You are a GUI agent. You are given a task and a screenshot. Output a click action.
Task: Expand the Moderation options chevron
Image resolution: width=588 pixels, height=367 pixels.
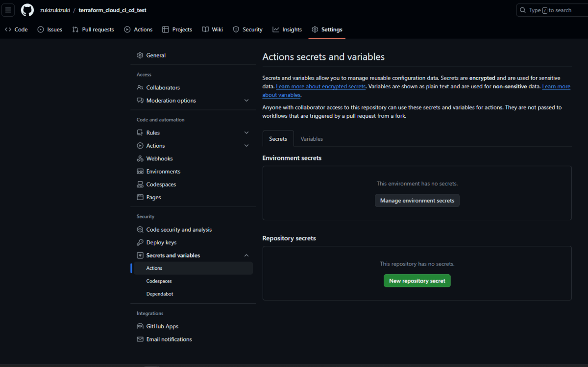pyautogui.click(x=246, y=101)
